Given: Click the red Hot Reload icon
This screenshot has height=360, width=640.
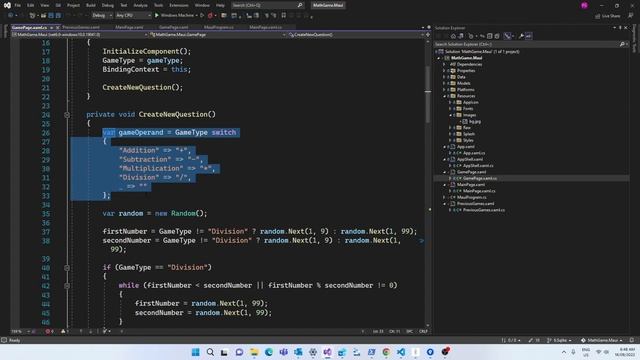Looking at the screenshot, I should tap(210, 16).
